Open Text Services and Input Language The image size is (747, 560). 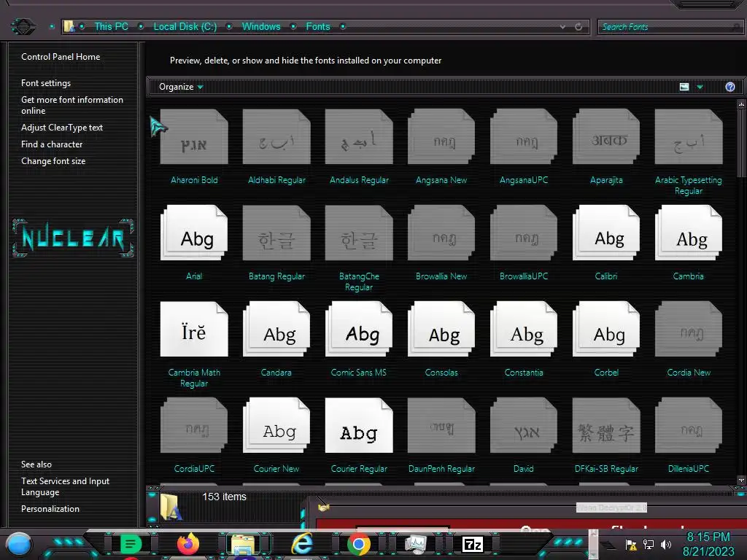pyautogui.click(x=65, y=486)
